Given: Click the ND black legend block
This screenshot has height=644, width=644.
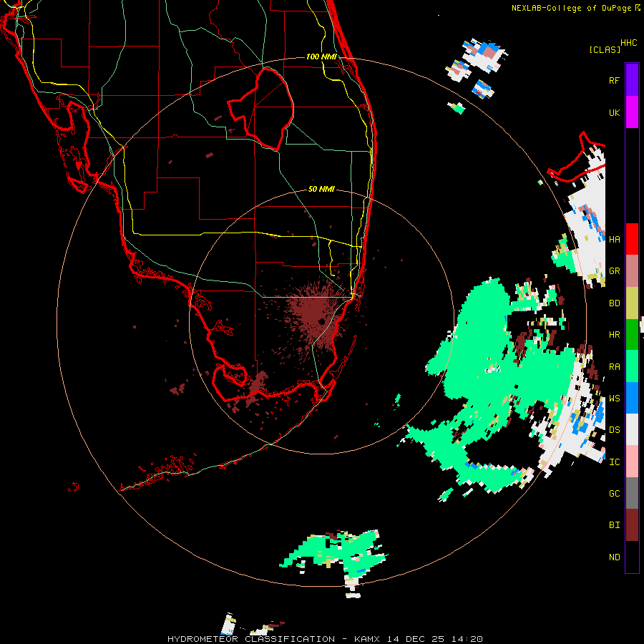Looking at the screenshot, I should tap(632, 557).
